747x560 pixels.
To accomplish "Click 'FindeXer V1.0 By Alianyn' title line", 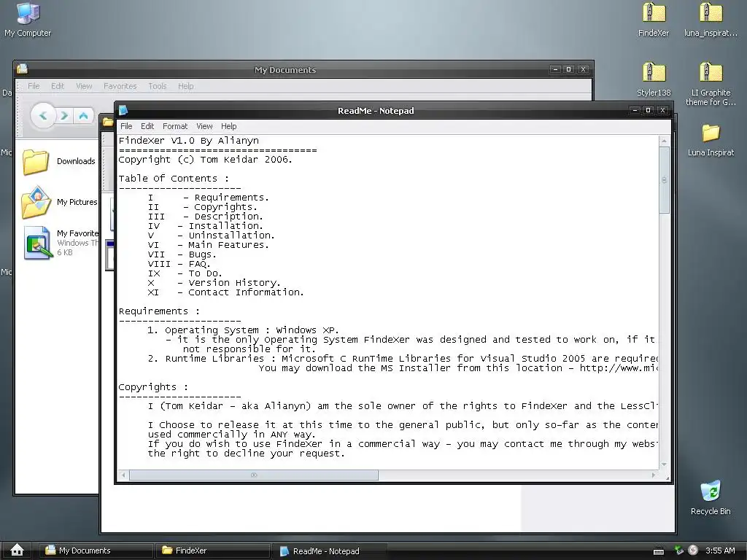I will [189, 141].
